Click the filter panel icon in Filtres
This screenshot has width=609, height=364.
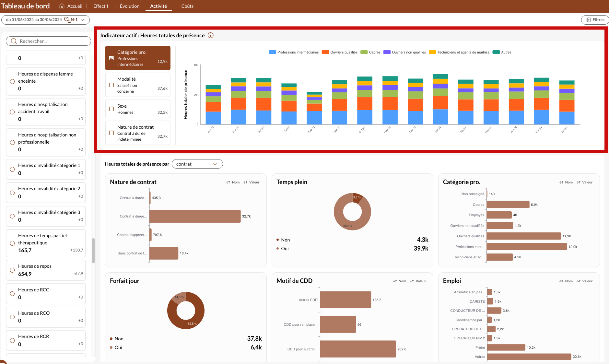pyautogui.click(x=589, y=20)
